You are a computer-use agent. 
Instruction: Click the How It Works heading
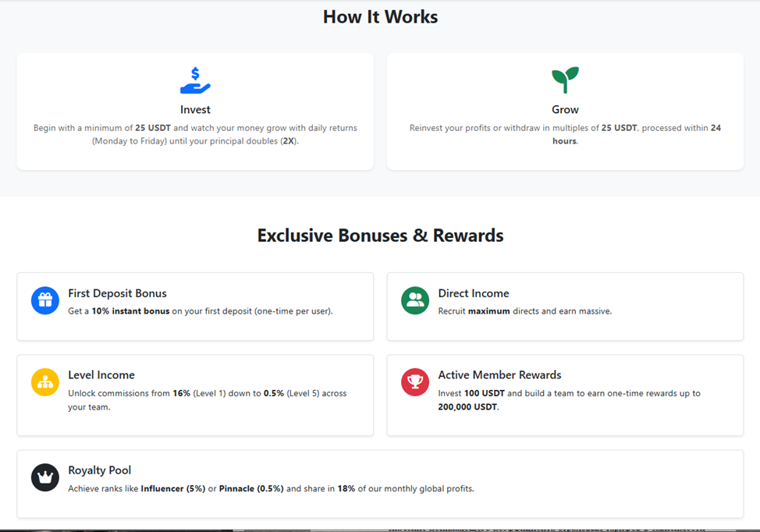(381, 17)
